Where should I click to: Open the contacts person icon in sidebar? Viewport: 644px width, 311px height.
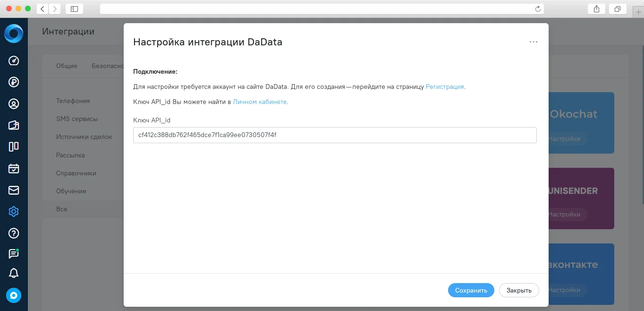pos(14,104)
